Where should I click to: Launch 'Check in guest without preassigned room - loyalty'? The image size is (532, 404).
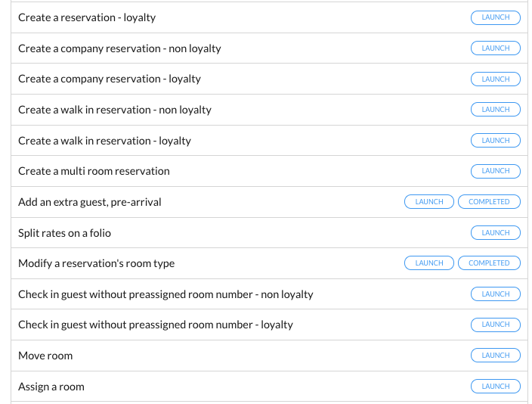(495, 325)
